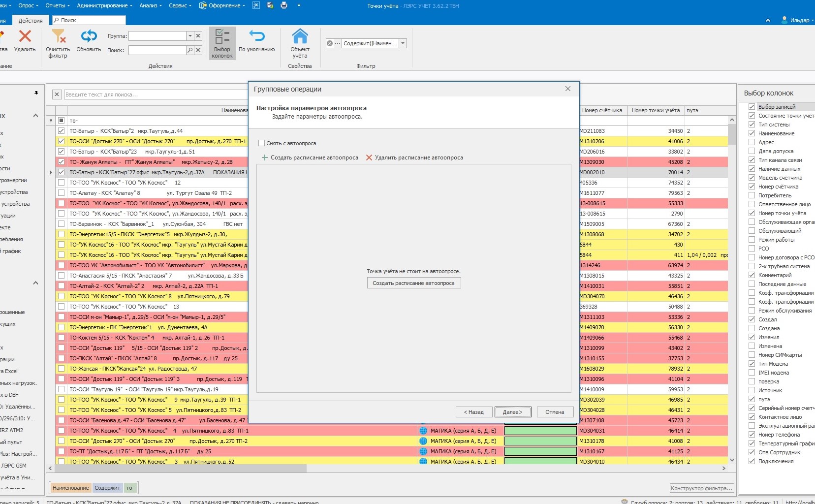This screenshot has width=815, height=504.
Task: Click the Refresh (Обновить) icon
Action: pos(89,36)
